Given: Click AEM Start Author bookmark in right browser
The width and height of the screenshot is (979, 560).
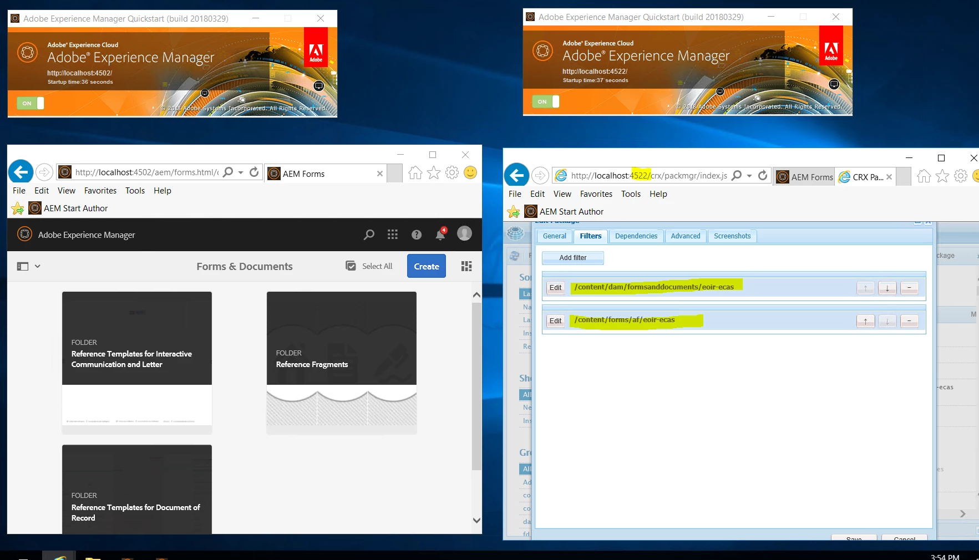Looking at the screenshot, I should pos(564,212).
